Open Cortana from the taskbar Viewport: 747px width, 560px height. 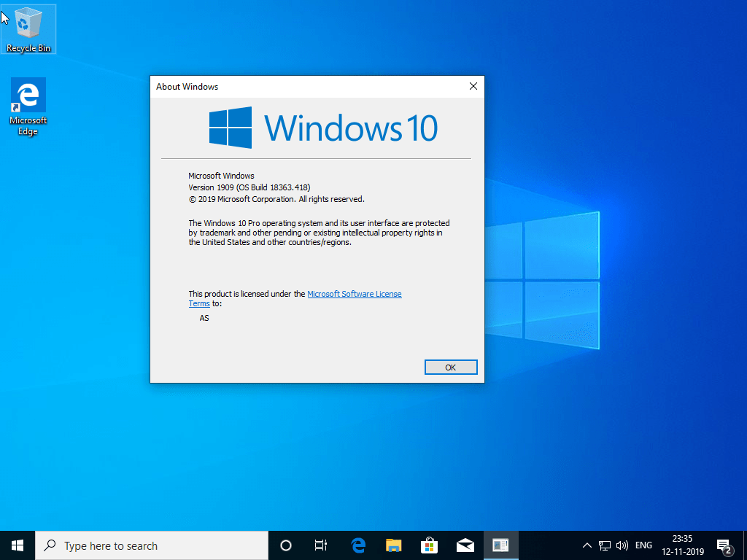pos(286,545)
